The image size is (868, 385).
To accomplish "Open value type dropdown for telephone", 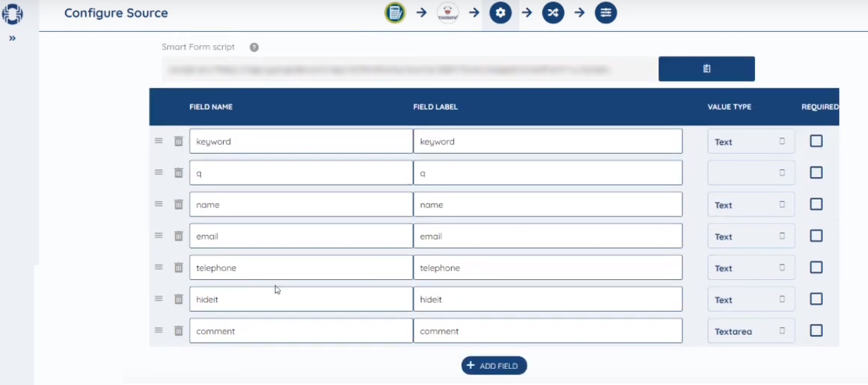I will [x=751, y=267].
